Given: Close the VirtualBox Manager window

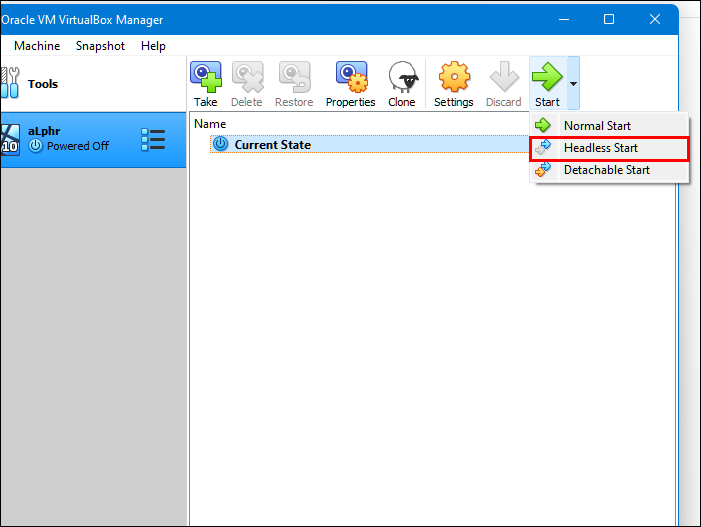Looking at the screenshot, I should click(655, 19).
